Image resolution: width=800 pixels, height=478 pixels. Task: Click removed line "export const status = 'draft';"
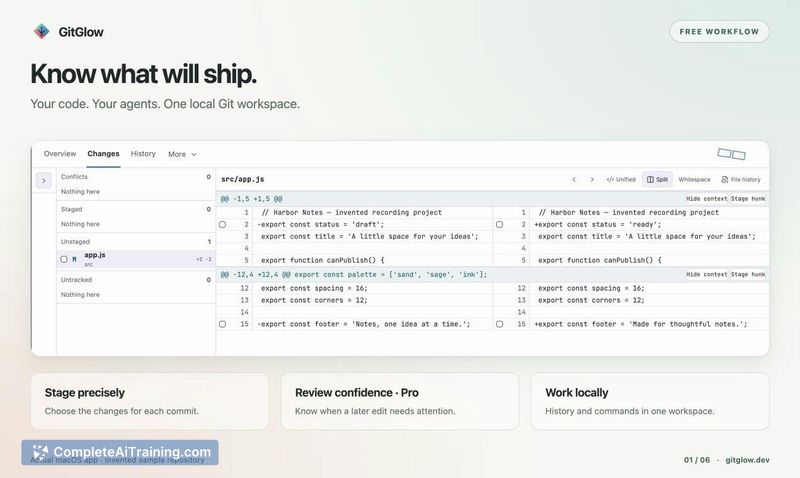point(321,224)
